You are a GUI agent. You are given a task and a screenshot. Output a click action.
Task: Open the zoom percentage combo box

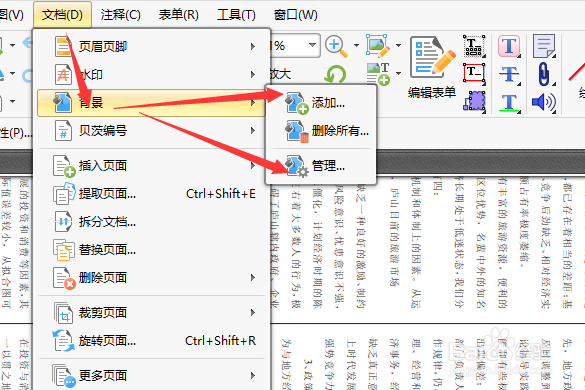coord(294,46)
